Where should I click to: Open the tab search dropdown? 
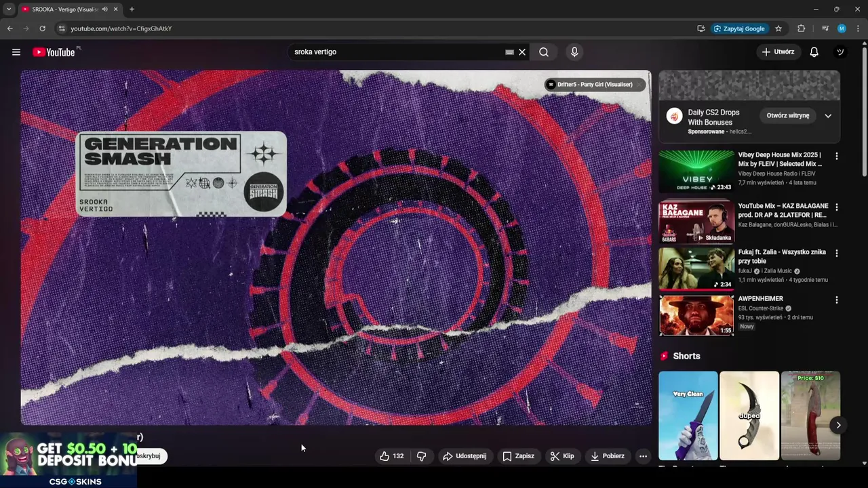click(x=9, y=9)
